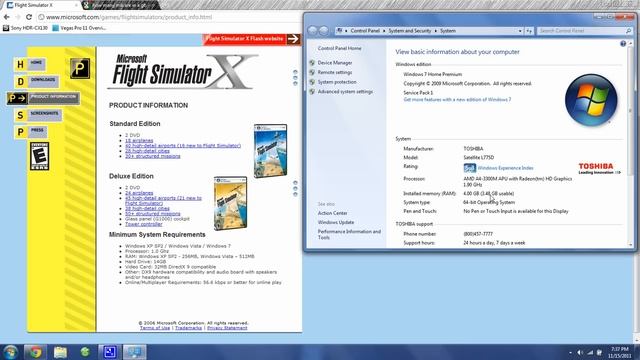Open the 30+ structured missions link

coord(153,156)
